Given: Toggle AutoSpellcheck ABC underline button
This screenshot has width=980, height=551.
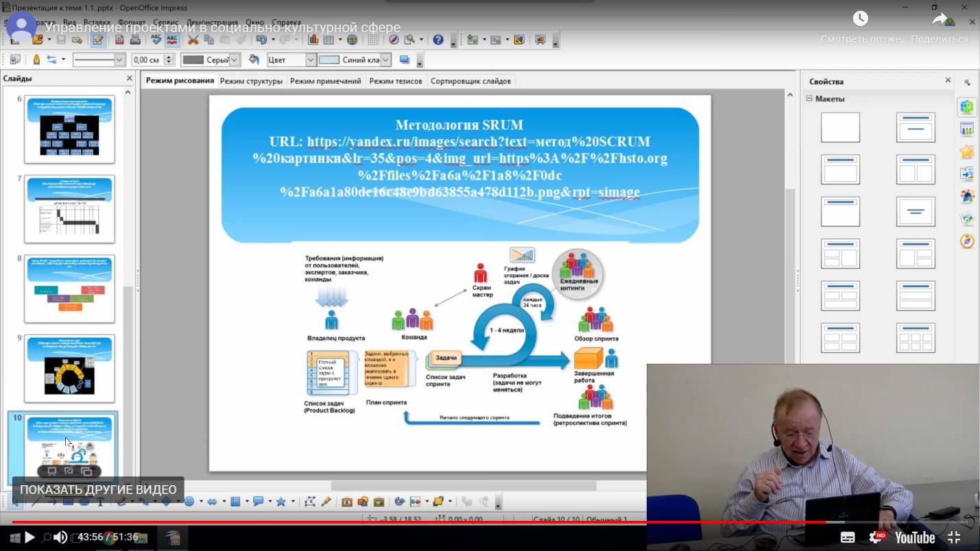Looking at the screenshot, I should click(172, 40).
